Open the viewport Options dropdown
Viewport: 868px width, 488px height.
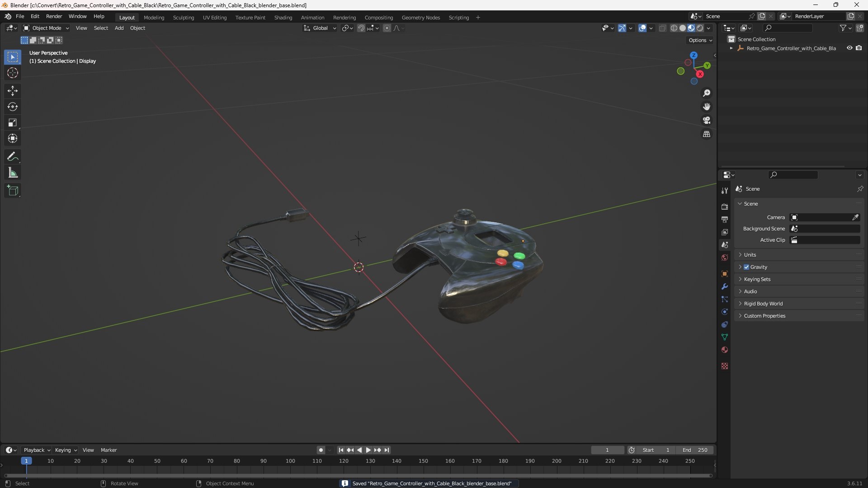(x=700, y=40)
